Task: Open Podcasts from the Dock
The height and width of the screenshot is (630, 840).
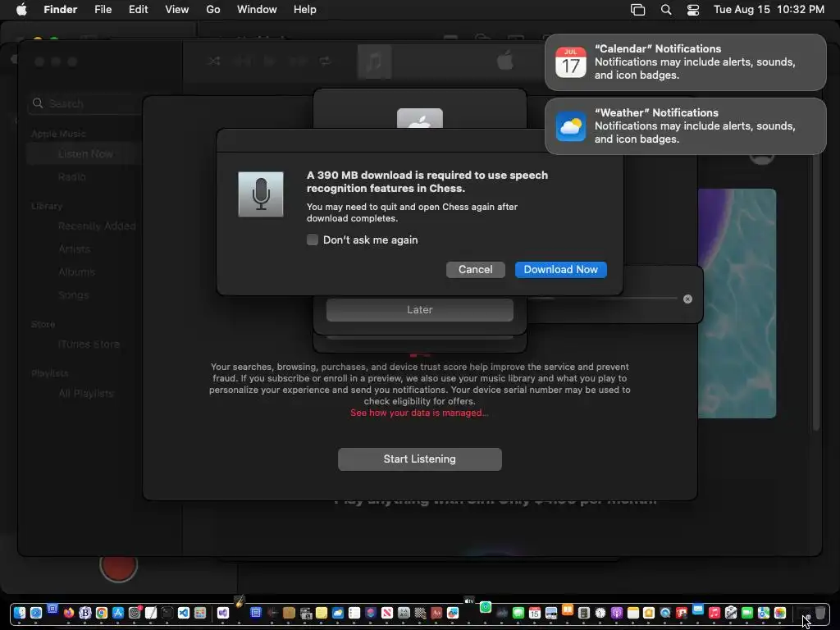Action: pyautogui.click(x=617, y=613)
